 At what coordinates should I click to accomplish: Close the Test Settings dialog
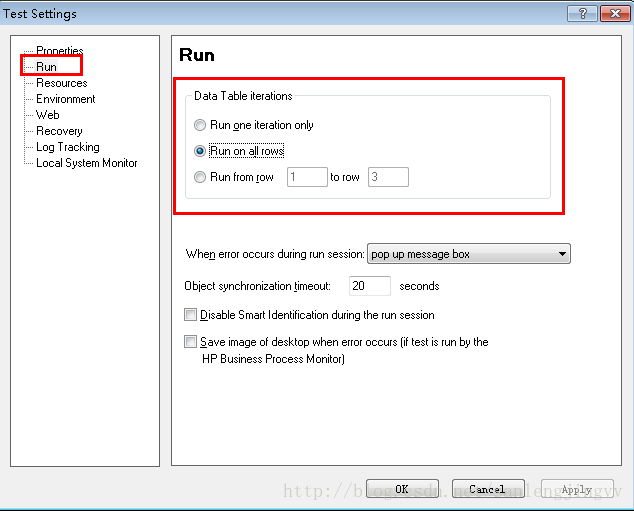point(611,13)
